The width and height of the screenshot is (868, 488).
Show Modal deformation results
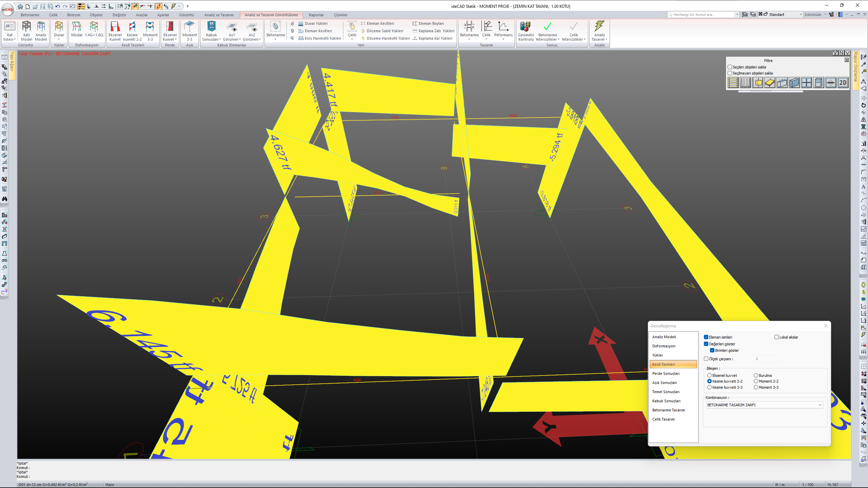(x=77, y=29)
